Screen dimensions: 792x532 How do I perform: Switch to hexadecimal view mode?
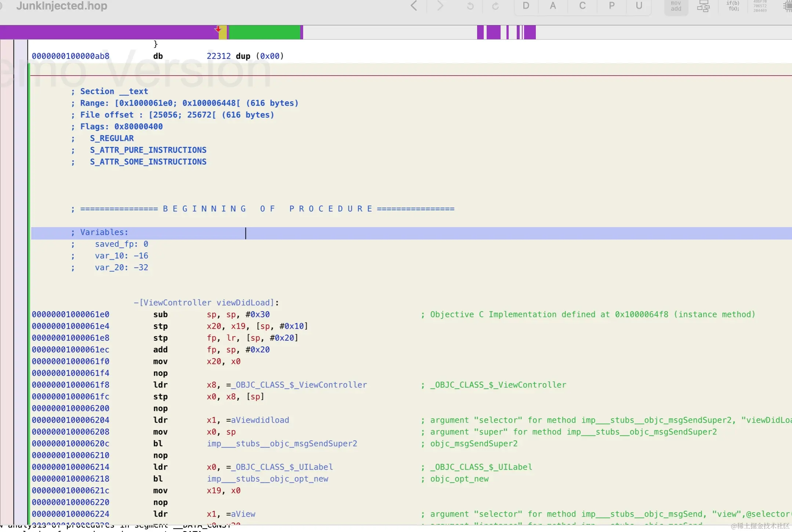(x=760, y=6)
